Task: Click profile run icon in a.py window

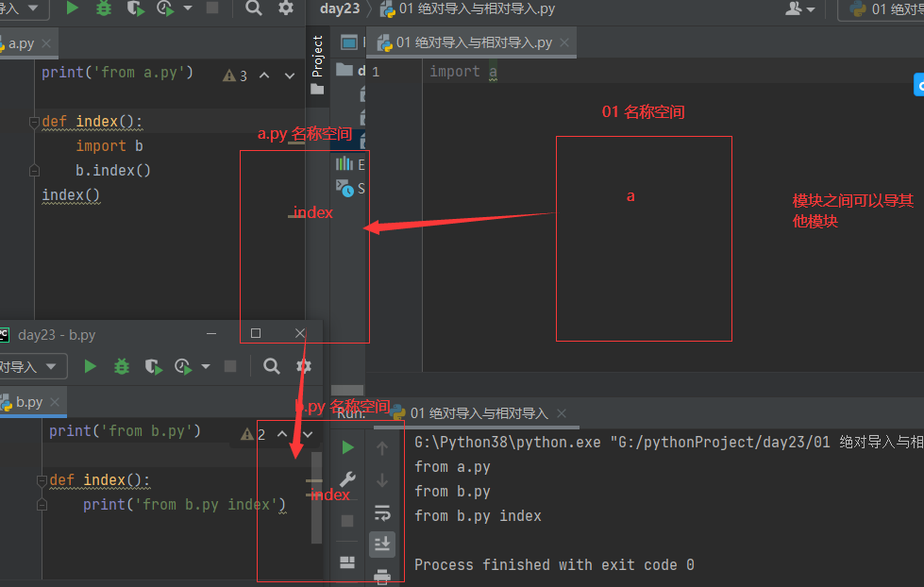Action: 165,8
